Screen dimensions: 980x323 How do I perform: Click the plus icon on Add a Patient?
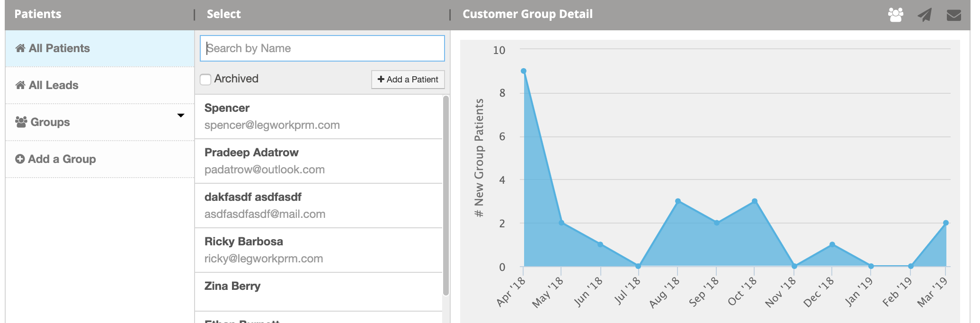coord(381,79)
